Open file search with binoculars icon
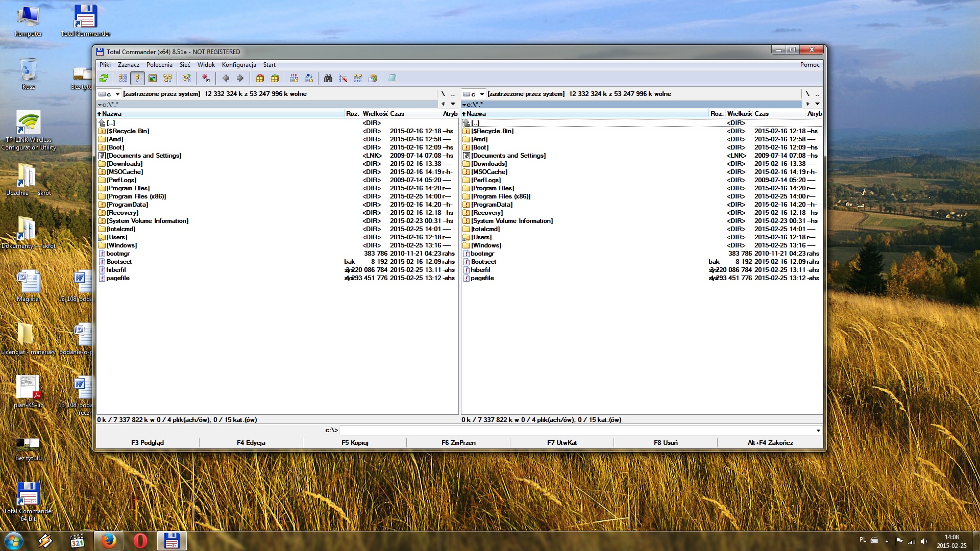980x551 pixels. (328, 78)
